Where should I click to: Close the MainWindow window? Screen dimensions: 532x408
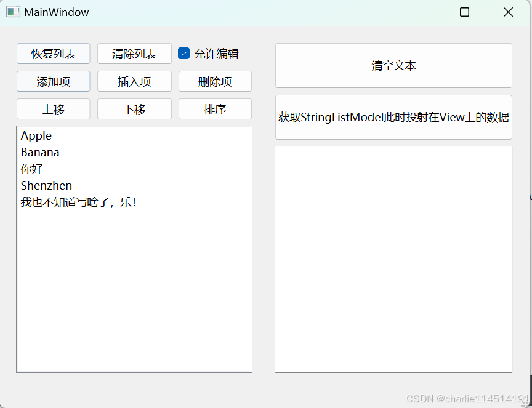coord(508,12)
